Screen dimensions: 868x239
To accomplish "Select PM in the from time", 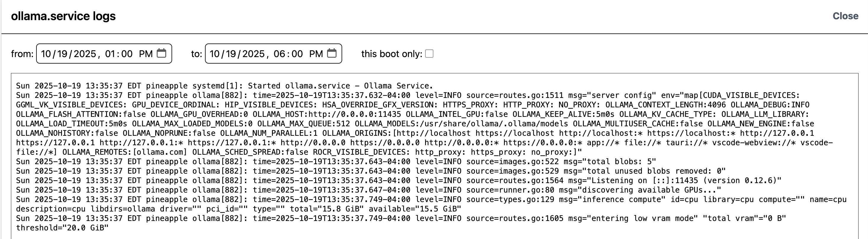I will 146,54.
